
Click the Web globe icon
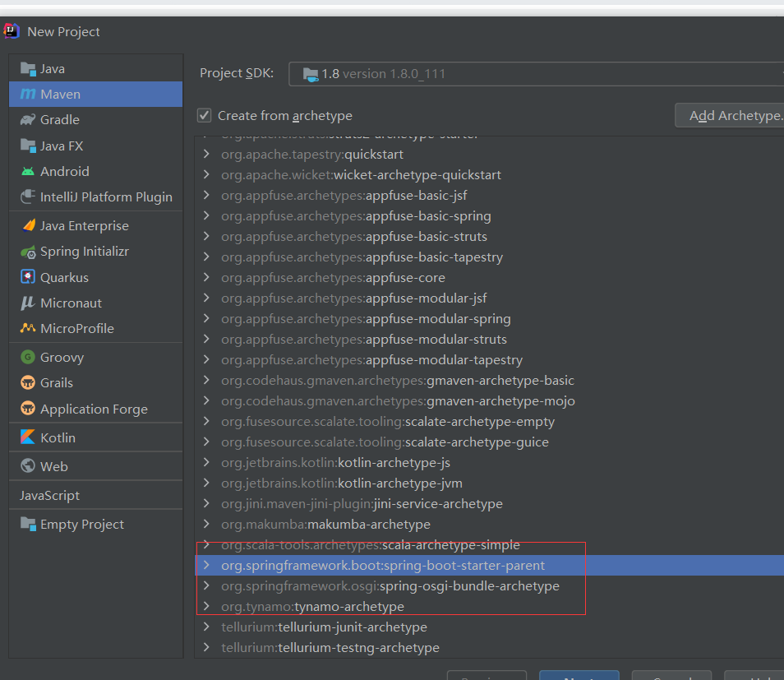pos(28,466)
